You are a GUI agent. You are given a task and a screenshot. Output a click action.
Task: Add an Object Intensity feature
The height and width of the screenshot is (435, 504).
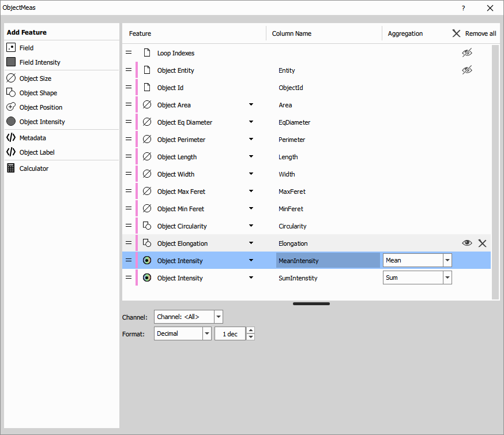click(39, 121)
